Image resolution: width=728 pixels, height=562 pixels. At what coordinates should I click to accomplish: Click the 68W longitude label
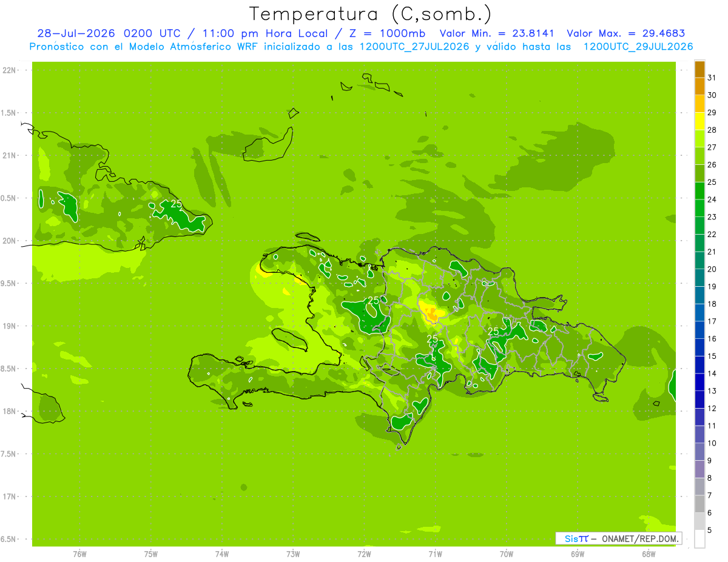point(649,554)
